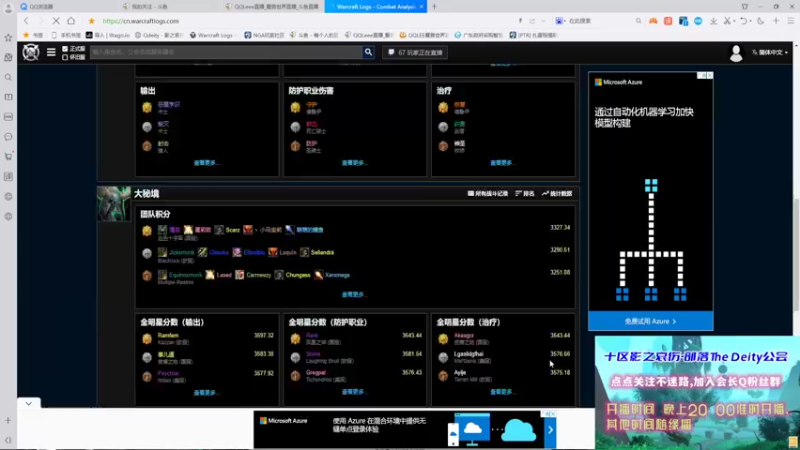Click 查看更多 under 团队积分
This screenshot has height=450, width=800.
(354, 294)
